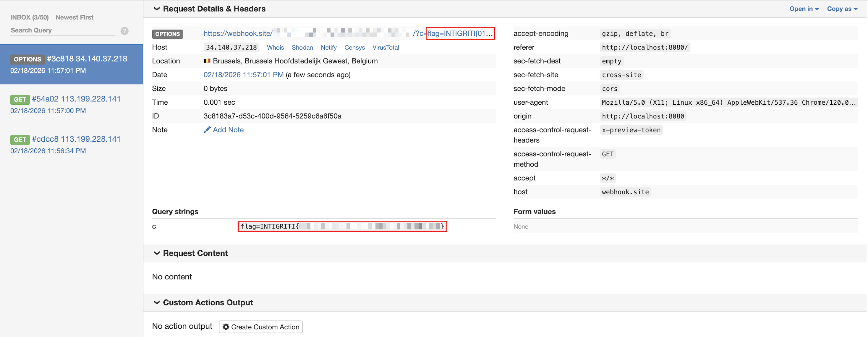Open the 'Copy as' dropdown

(x=842, y=9)
